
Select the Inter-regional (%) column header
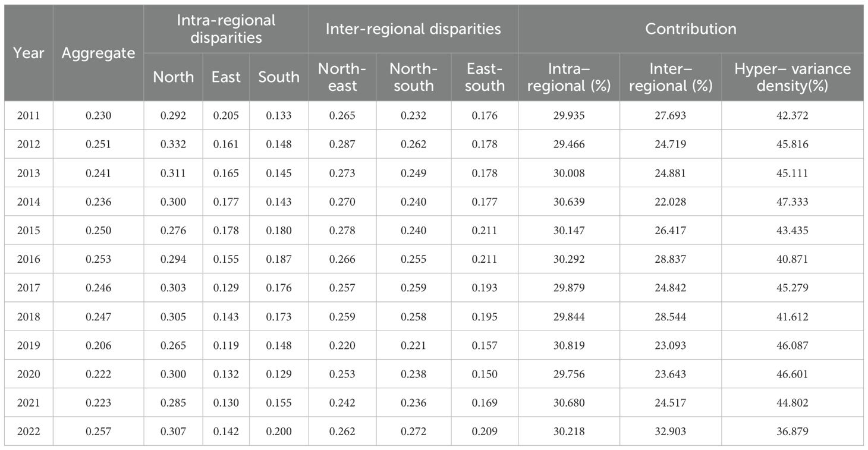click(x=671, y=77)
